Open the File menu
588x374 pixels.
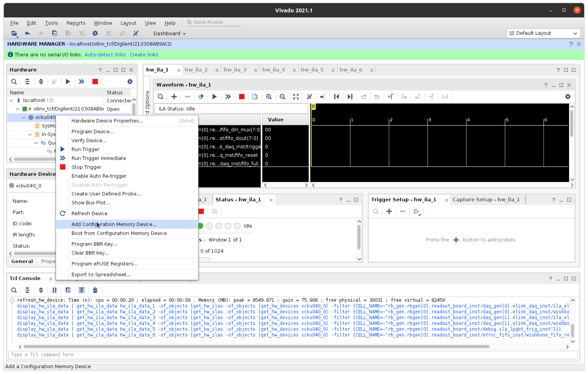pyautogui.click(x=14, y=23)
